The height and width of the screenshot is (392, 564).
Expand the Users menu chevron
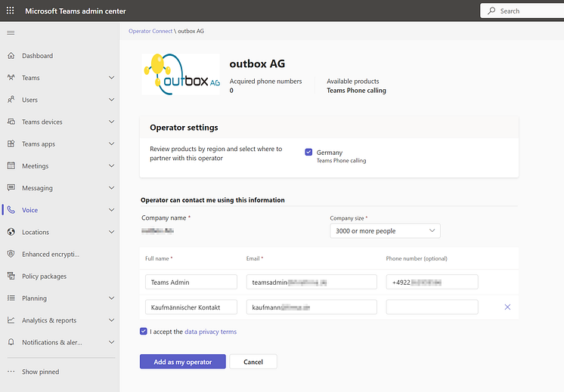[111, 100]
